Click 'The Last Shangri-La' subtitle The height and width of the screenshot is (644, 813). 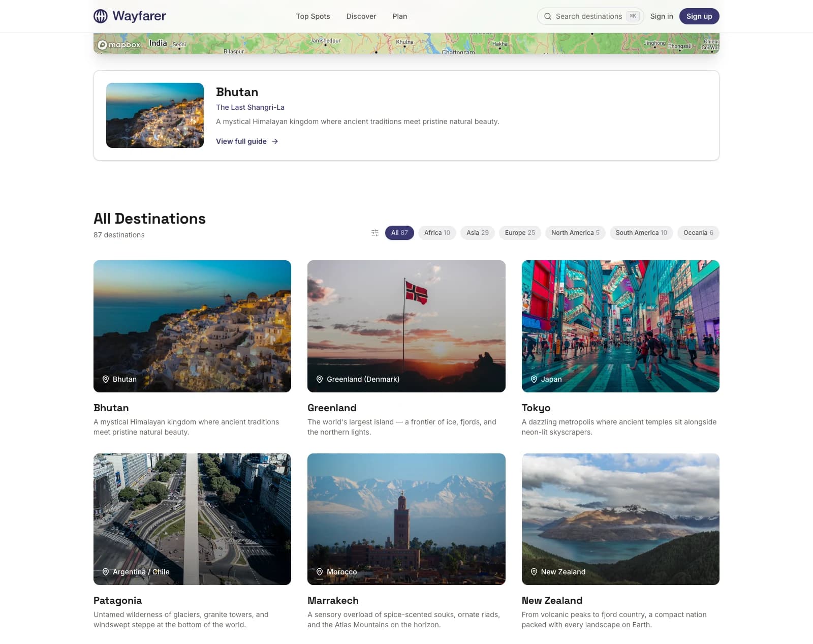tap(250, 107)
